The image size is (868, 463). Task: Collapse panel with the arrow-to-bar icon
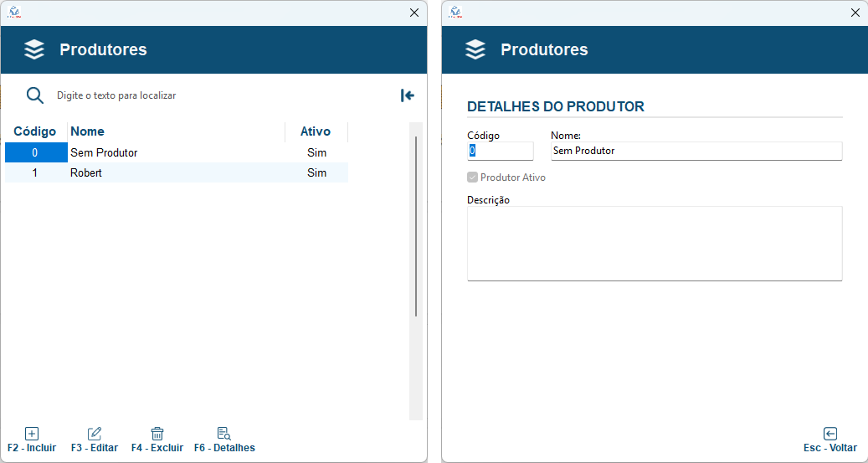pos(408,95)
